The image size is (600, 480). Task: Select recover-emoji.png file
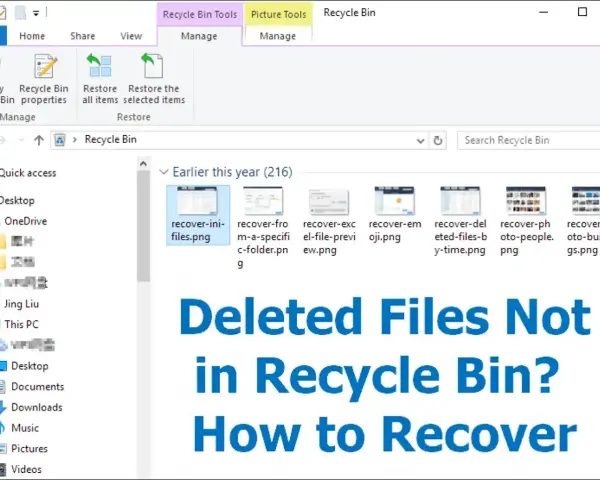point(395,215)
